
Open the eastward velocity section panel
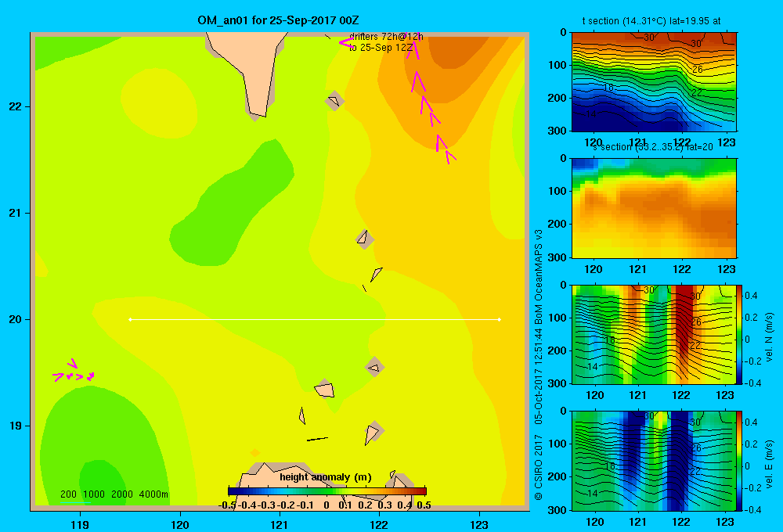[x=654, y=461]
